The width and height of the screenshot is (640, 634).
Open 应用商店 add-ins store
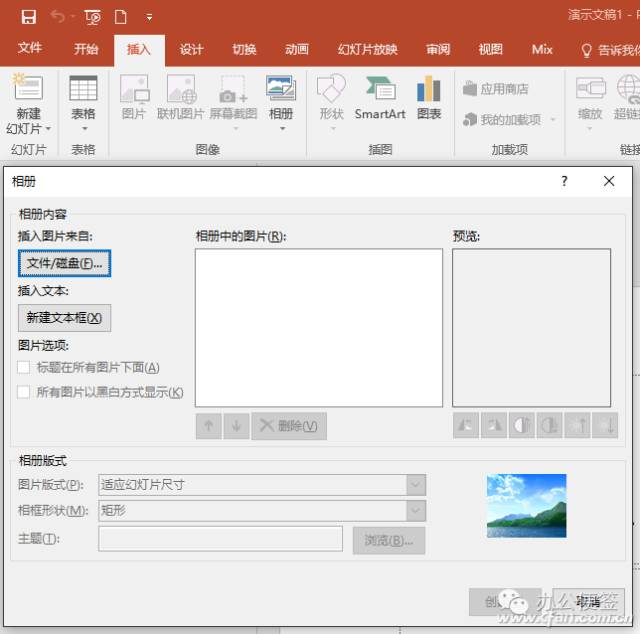pos(496,89)
